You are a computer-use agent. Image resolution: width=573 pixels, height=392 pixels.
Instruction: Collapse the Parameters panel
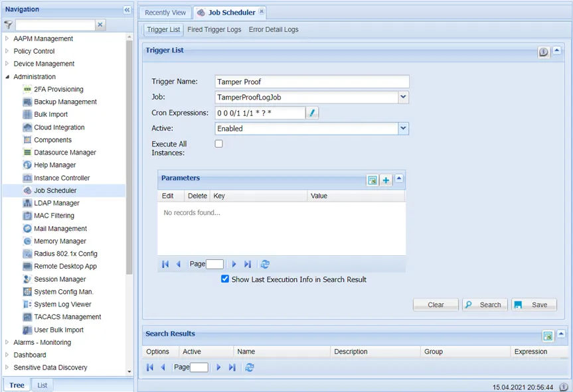[398, 178]
